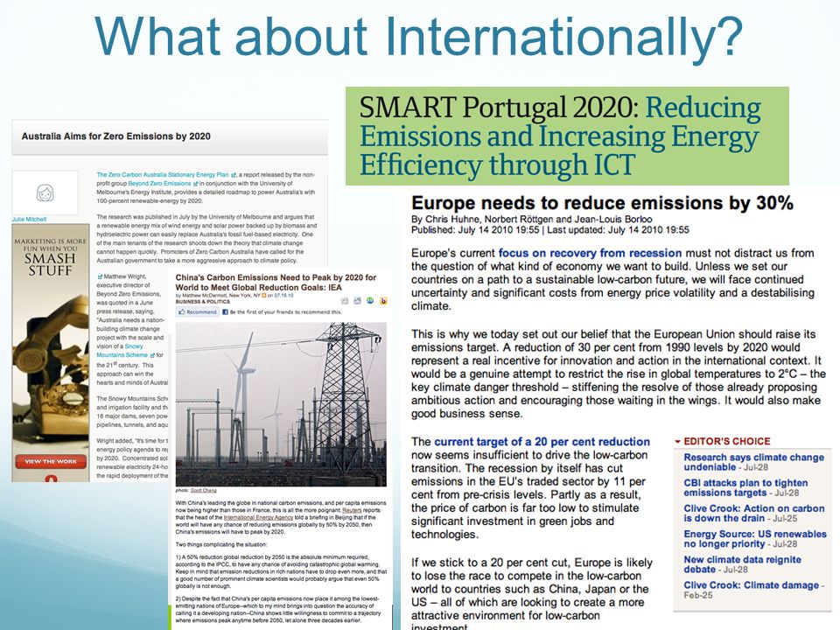Viewport: 840px width, 630px height.
Task: Click the Scott Chang photo credit link
Action: [204, 490]
